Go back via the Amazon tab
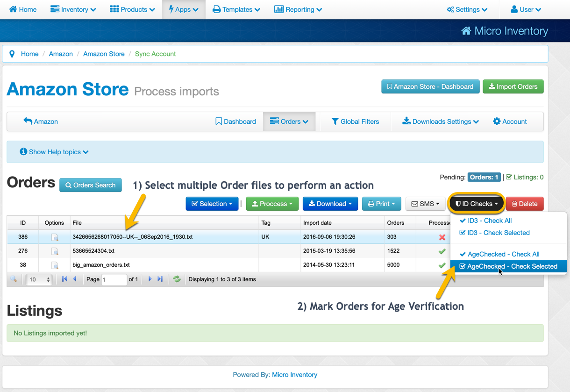This screenshot has width=570, height=392. (41, 121)
